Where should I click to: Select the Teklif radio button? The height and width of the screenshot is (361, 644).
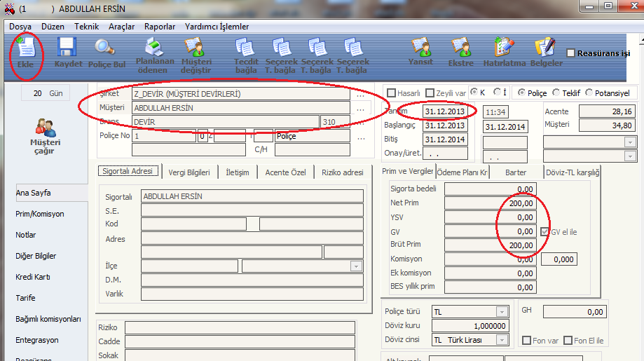556,93
